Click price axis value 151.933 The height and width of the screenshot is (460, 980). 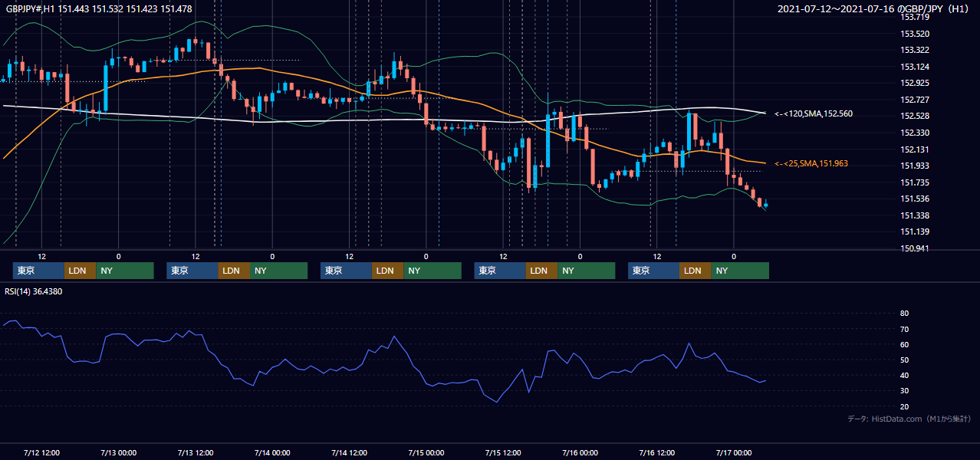pos(914,166)
